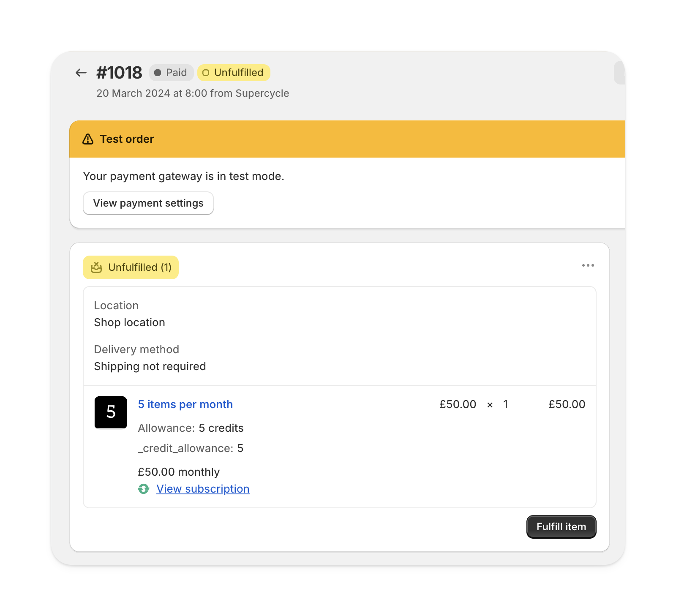Expand the Unfulfilled fulfillment card
The height and width of the screenshot is (616, 676).
click(x=131, y=267)
